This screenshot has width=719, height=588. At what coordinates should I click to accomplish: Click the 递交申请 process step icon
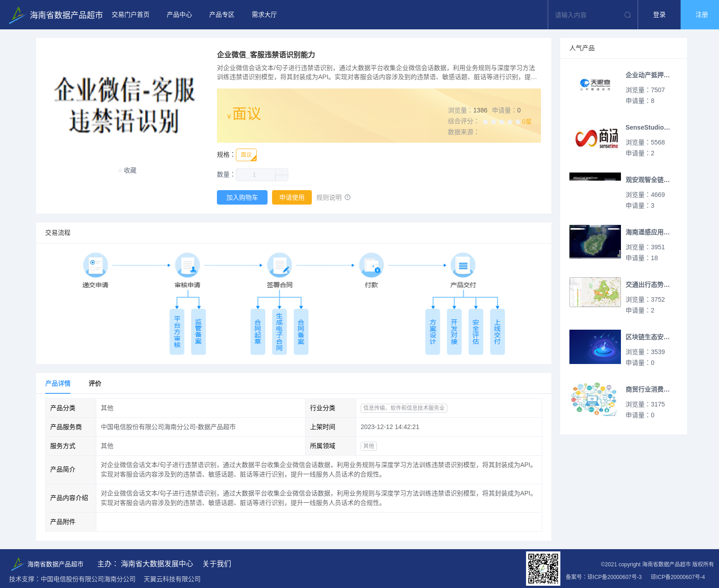(95, 265)
